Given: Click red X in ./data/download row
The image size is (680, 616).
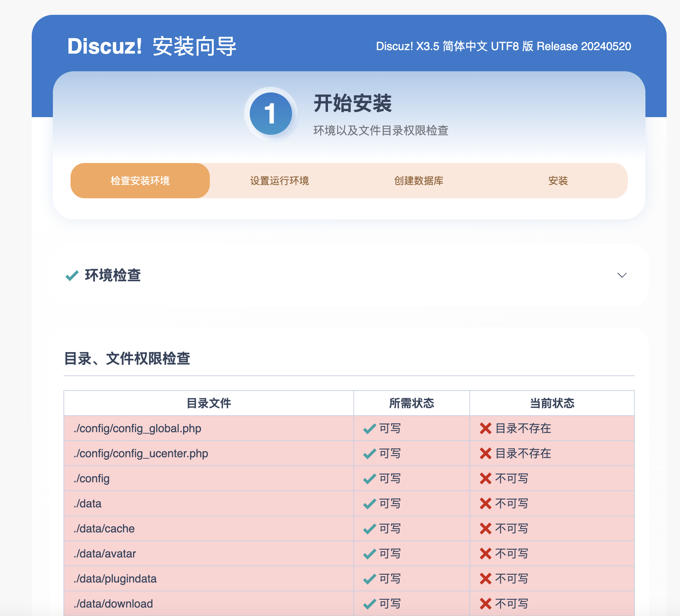Looking at the screenshot, I should point(485,604).
